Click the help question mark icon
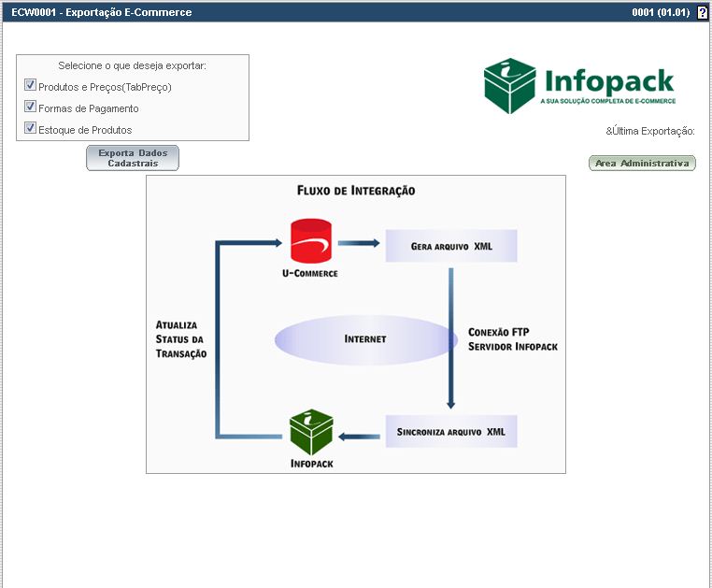 [x=703, y=13]
